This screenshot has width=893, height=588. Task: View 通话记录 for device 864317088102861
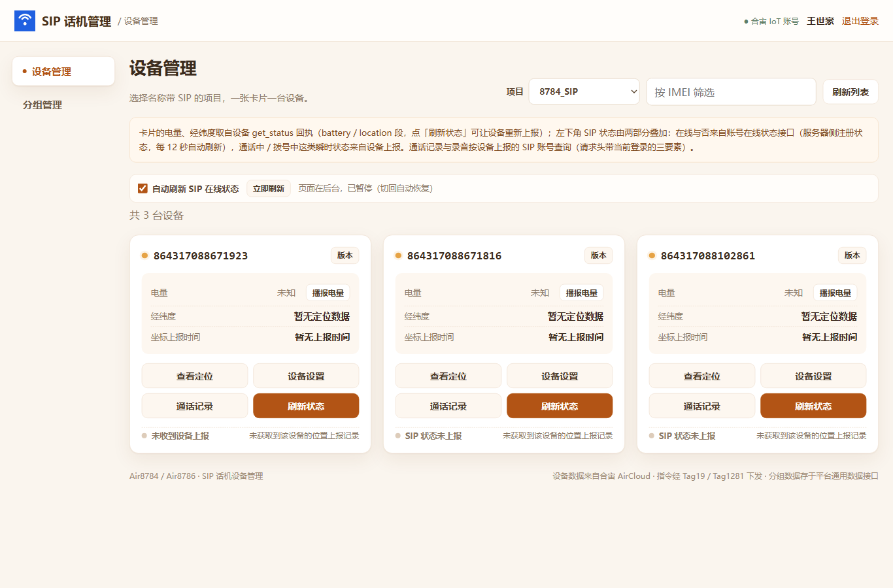pyautogui.click(x=702, y=406)
